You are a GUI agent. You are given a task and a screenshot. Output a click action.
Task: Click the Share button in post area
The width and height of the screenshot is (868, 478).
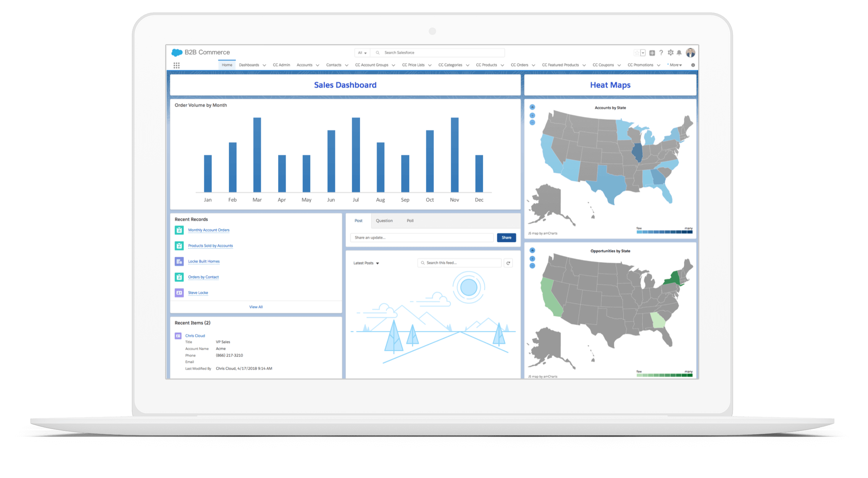505,238
